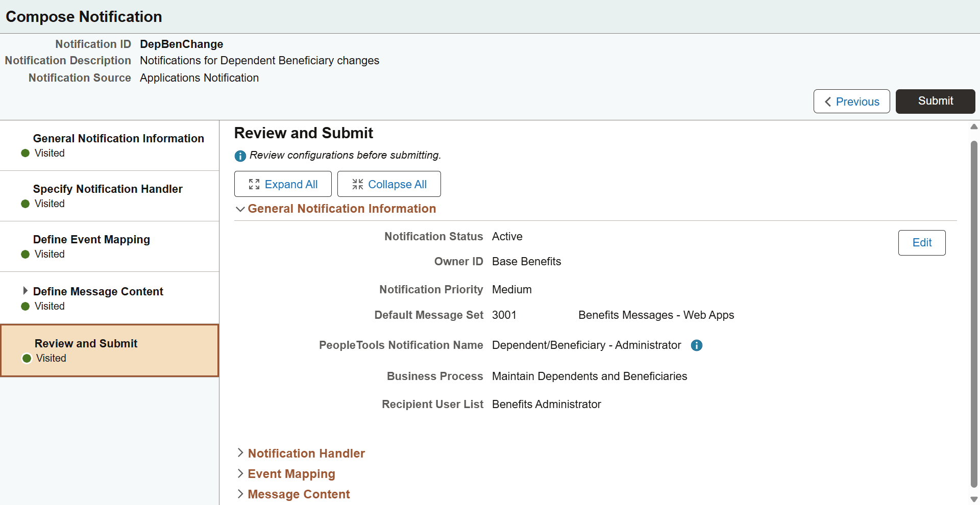Click Visited indicator under General Notification Information

[24, 153]
